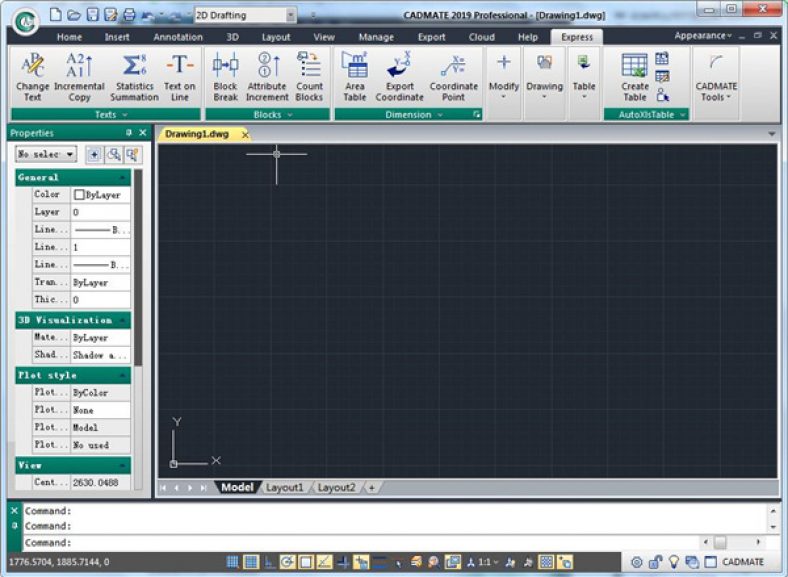Start the Incremental Copy tool
Viewport: 788px width, 577px height.
[x=79, y=76]
